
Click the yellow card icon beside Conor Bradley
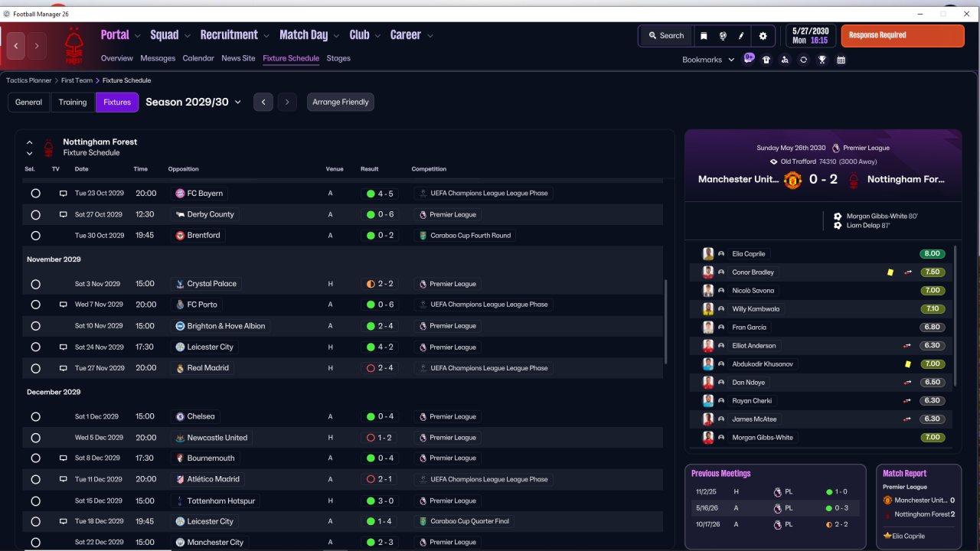click(x=890, y=272)
